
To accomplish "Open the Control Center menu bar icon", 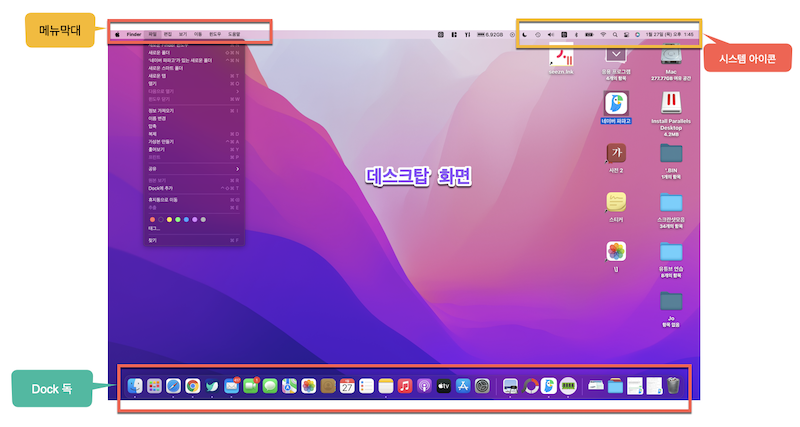I will click(626, 35).
